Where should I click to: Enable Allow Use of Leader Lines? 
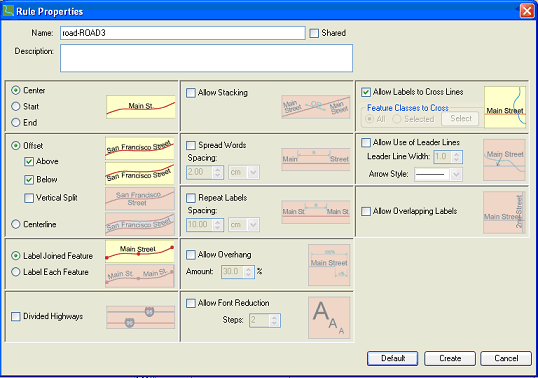click(x=366, y=142)
